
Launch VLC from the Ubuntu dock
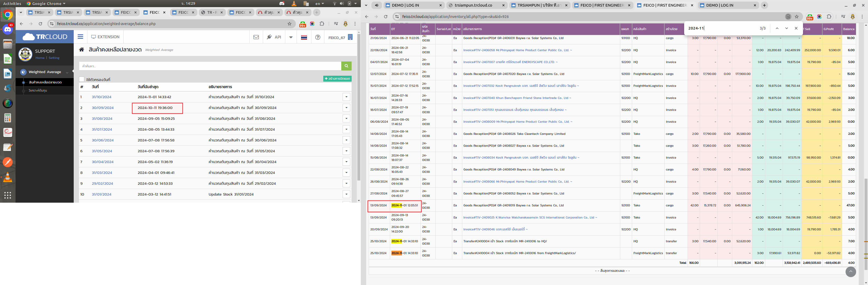tap(8, 177)
